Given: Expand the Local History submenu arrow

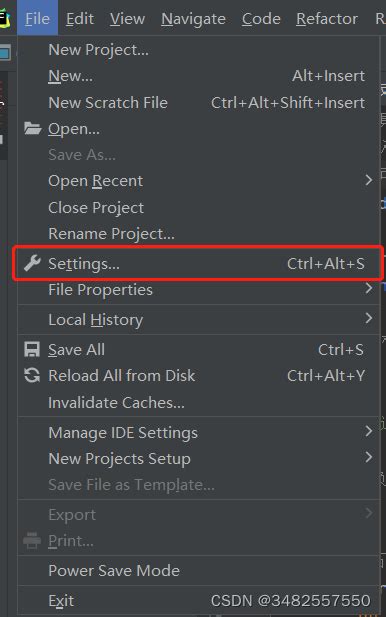Looking at the screenshot, I should (x=368, y=318).
